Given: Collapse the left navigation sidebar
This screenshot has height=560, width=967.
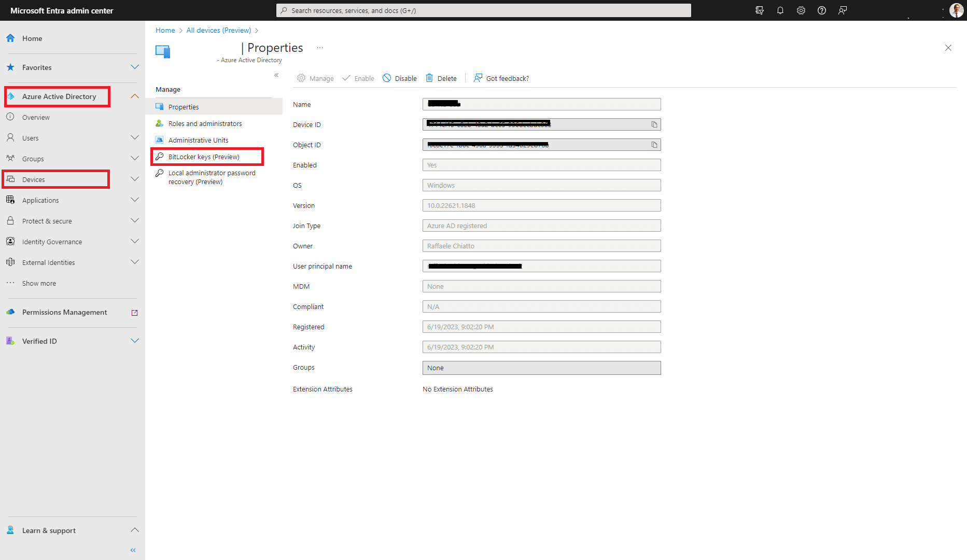Looking at the screenshot, I should (x=133, y=550).
